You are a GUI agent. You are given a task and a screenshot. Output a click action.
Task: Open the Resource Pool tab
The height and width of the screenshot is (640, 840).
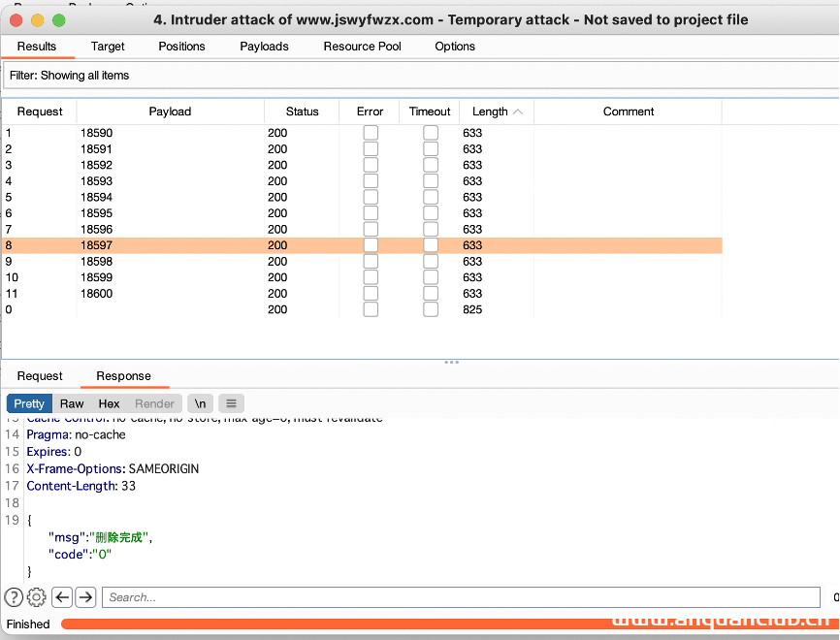point(362,46)
